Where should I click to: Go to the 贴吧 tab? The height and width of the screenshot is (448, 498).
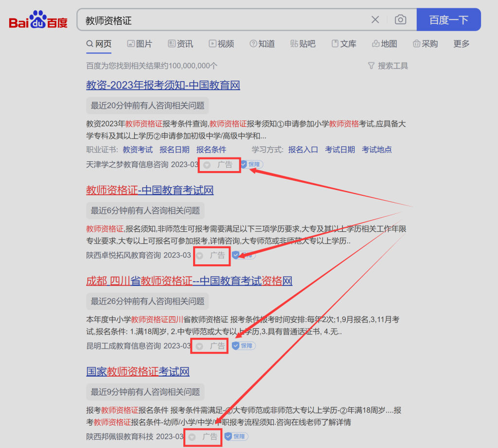tap(302, 44)
